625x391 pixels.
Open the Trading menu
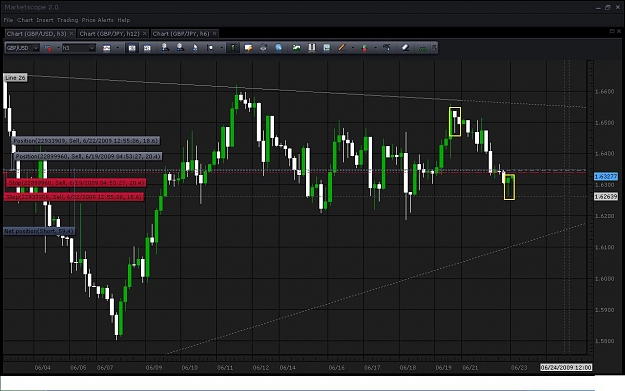pyautogui.click(x=67, y=20)
